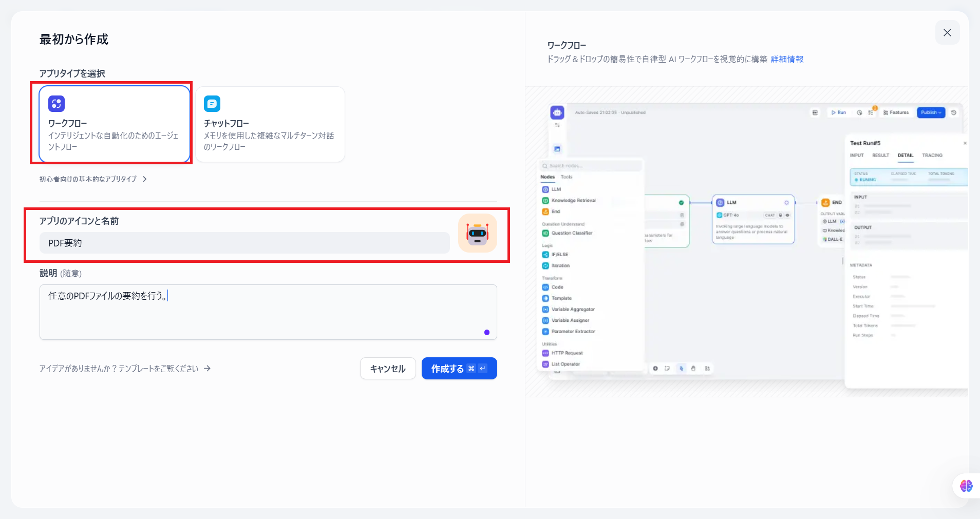Click the purple dot in the description box

click(x=486, y=332)
